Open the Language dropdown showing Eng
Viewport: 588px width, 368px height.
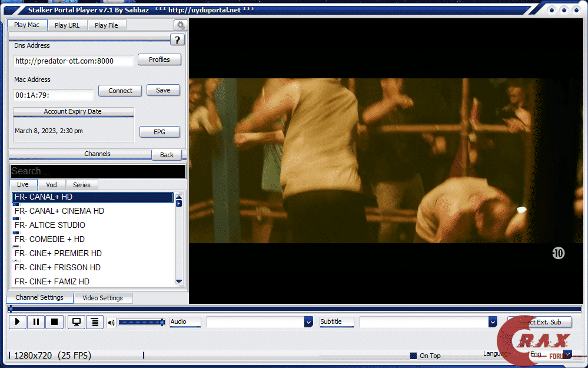pyautogui.click(x=567, y=354)
